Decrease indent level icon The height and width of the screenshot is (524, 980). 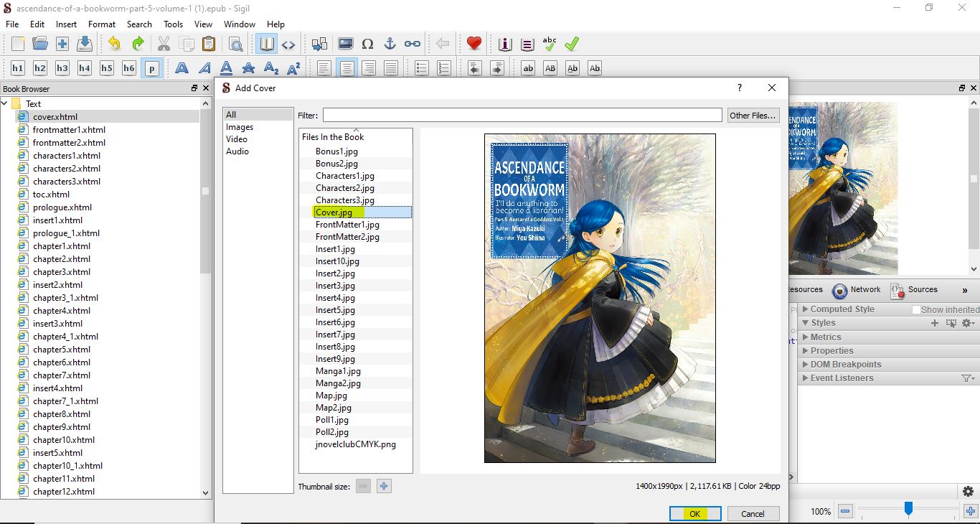pyautogui.click(x=475, y=68)
